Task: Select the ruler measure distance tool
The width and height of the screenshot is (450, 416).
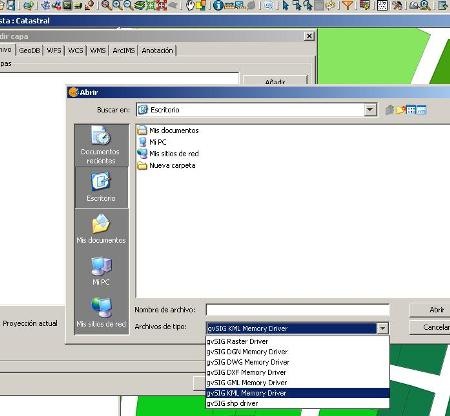Action: (229, 5)
